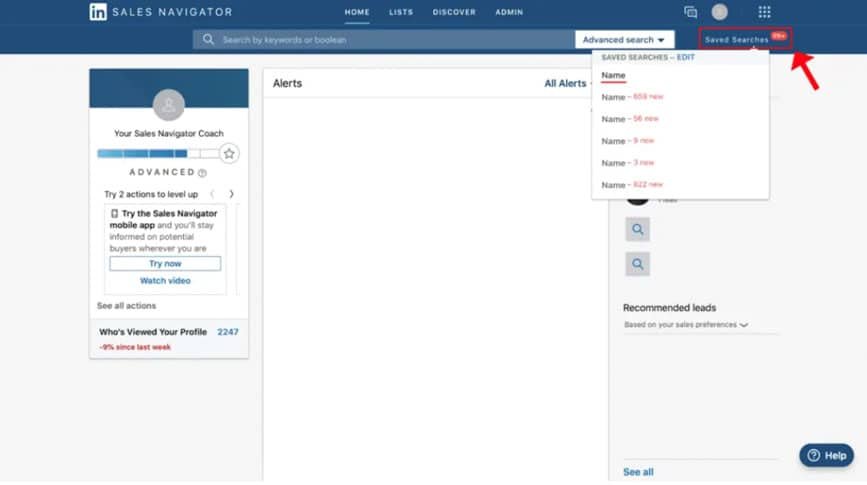Open the Help button
The width and height of the screenshot is (867, 485).
point(826,455)
